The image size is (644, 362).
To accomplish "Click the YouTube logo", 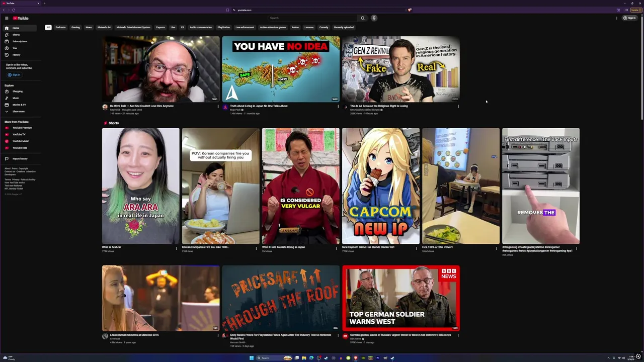I will (21, 18).
